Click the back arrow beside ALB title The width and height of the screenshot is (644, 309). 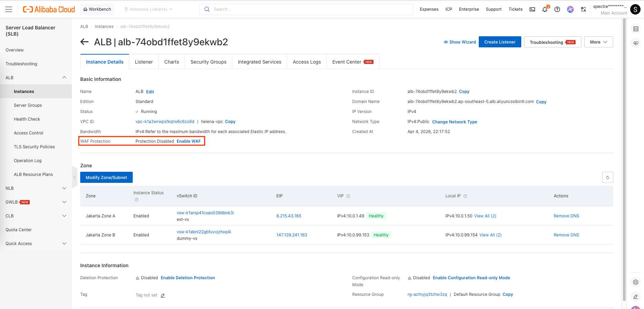point(84,42)
